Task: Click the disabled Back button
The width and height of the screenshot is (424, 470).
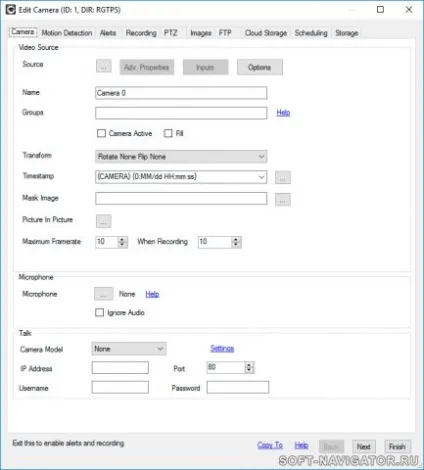Action: (x=331, y=446)
